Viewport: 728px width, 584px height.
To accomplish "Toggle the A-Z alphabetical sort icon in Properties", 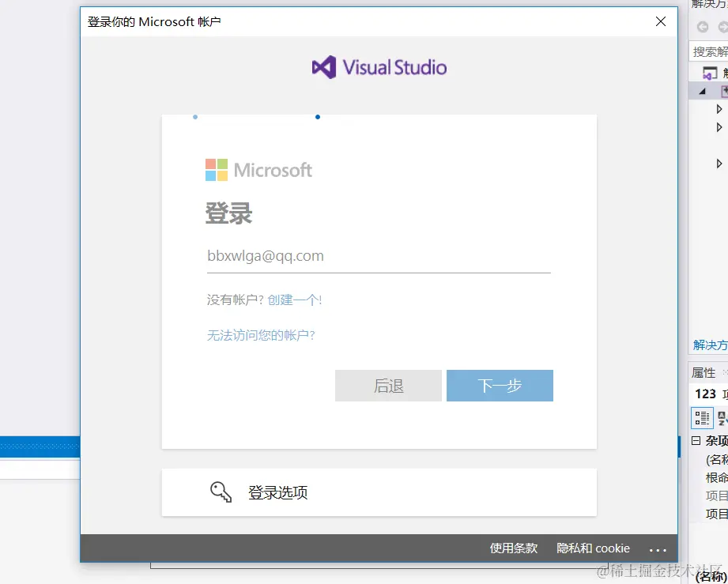I will coord(722,418).
